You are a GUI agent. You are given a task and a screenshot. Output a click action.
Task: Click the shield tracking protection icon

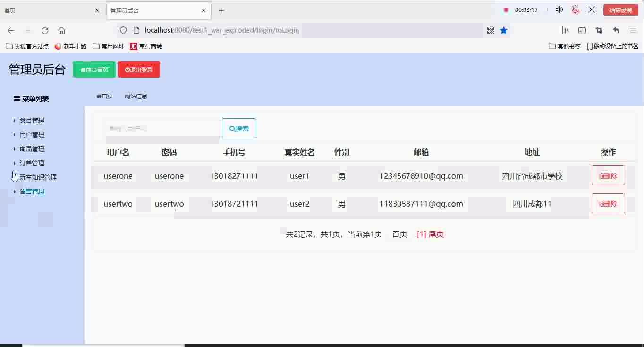pos(123,30)
